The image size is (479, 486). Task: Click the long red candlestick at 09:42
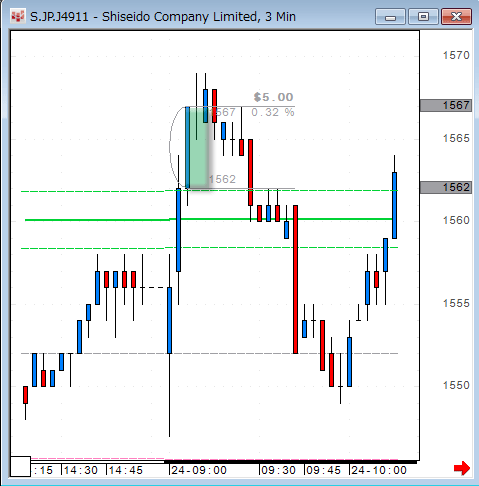pyautogui.click(x=295, y=279)
